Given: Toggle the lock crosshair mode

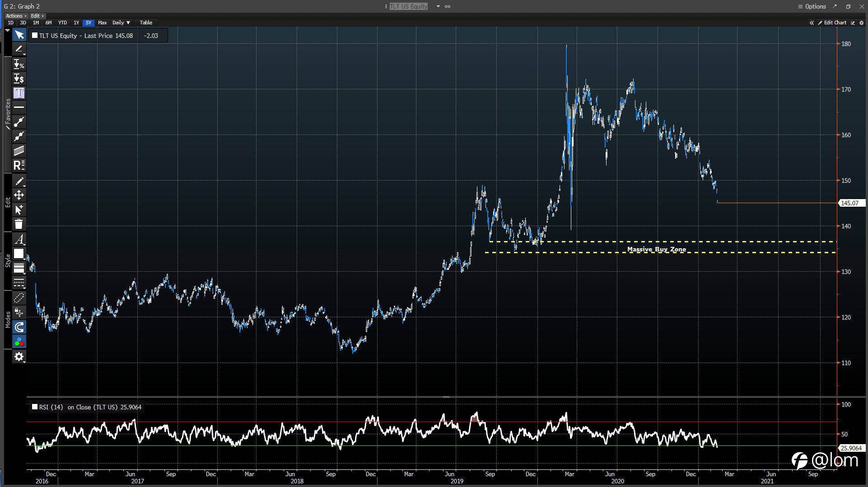Looking at the screenshot, I should coord(19,312).
